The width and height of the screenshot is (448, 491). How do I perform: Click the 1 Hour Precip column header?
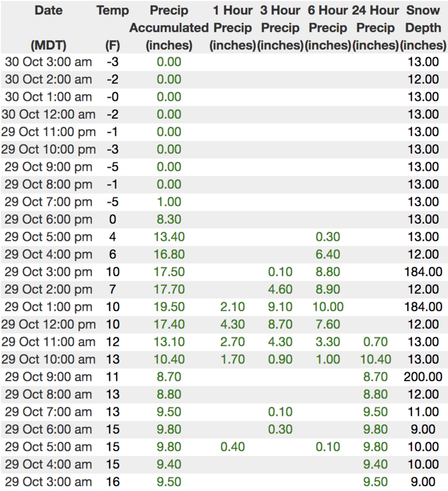point(232,27)
